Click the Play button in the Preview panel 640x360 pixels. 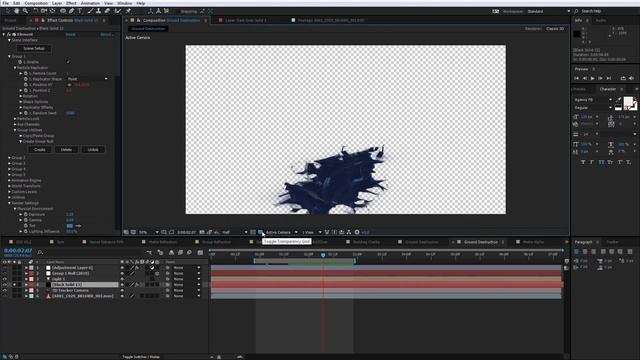pos(593,78)
